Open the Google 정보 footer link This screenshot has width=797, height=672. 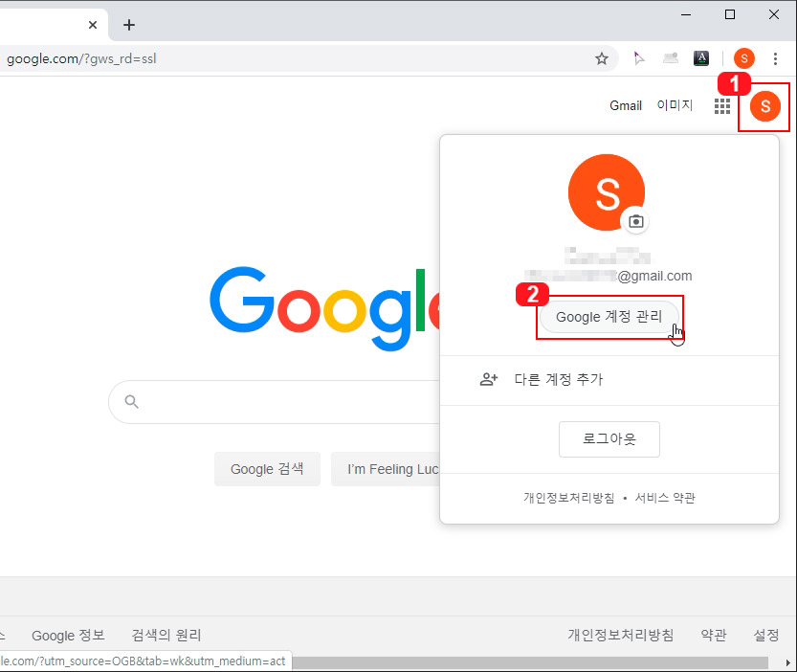(x=68, y=636)
